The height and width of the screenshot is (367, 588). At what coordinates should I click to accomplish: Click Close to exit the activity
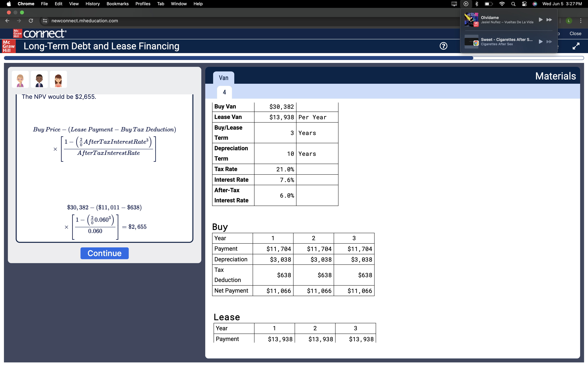click(x=575, y=33)
